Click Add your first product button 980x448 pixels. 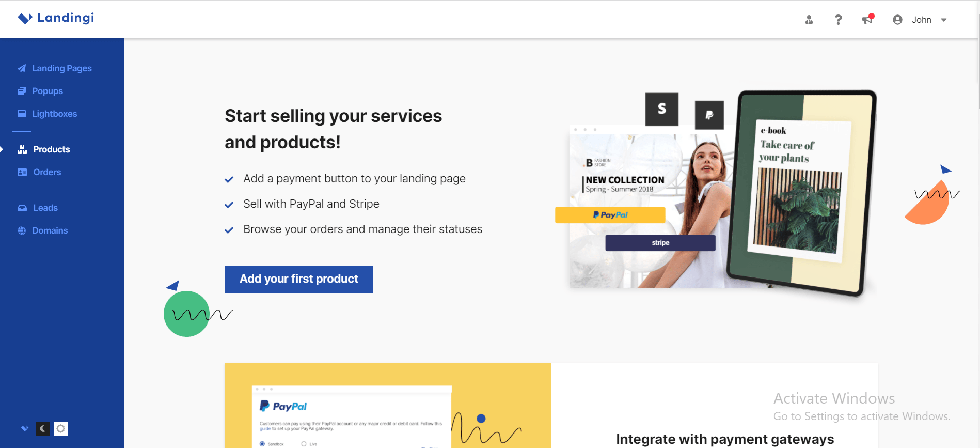pos(299,279)
